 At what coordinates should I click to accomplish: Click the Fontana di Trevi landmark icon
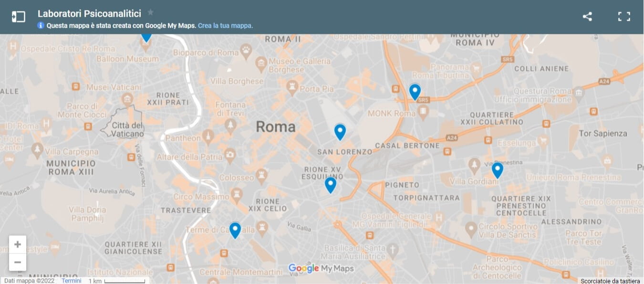coord(230,125)
